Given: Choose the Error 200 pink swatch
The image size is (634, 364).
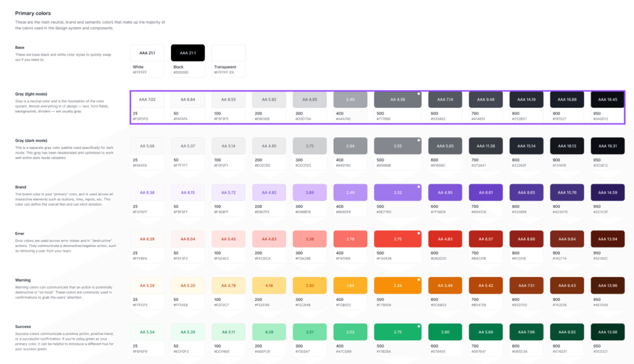Looking at the screenshot, I should (269, 239).
